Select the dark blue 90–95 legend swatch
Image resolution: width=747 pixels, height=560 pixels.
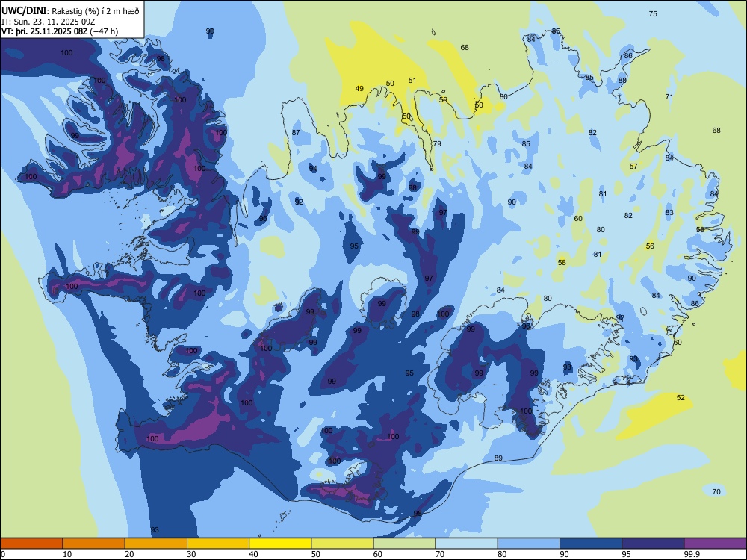pyautogui.click(x=591, y=544)
